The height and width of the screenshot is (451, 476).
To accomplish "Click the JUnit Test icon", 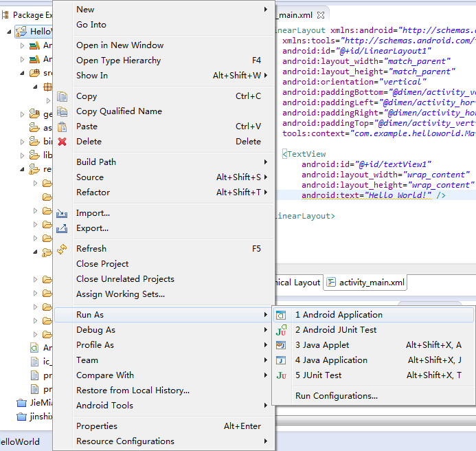I will click(281, 375).
